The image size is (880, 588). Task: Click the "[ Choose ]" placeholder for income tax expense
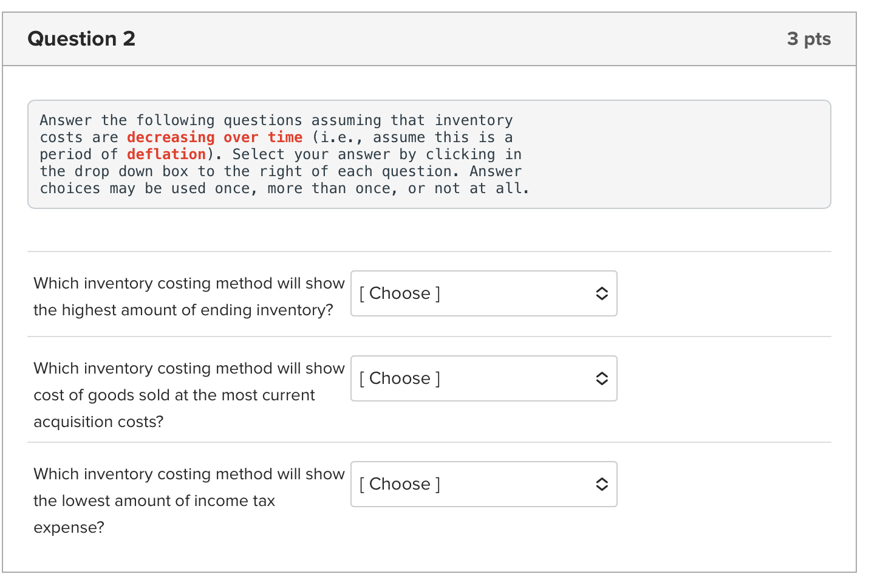coord(400,484)
